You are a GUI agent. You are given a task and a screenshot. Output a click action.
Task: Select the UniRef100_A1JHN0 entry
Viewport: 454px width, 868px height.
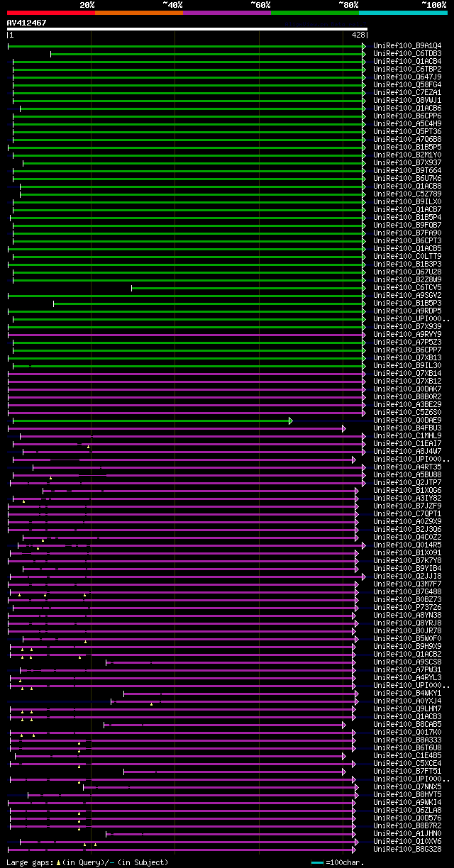tap(407, 833)
